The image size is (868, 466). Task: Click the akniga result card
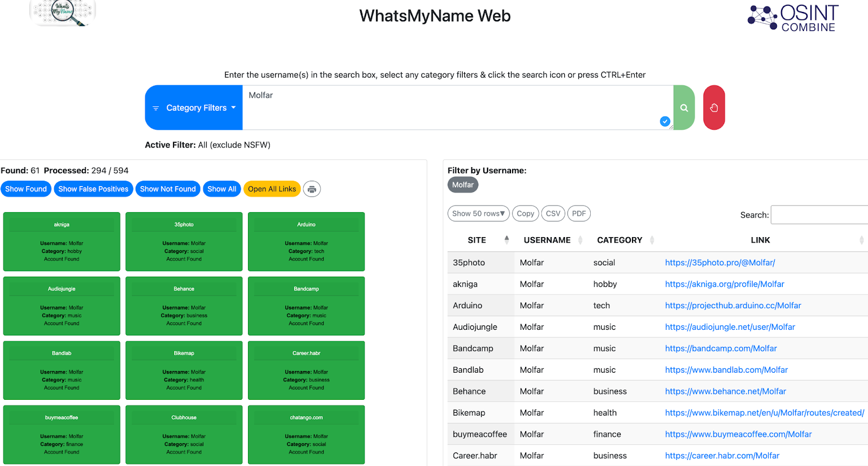pos(62,241)
